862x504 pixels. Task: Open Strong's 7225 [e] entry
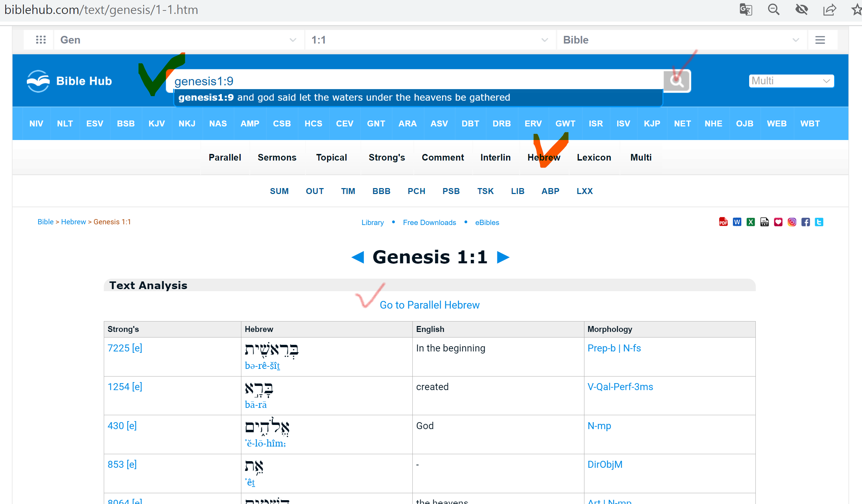(x=125, y=348)
